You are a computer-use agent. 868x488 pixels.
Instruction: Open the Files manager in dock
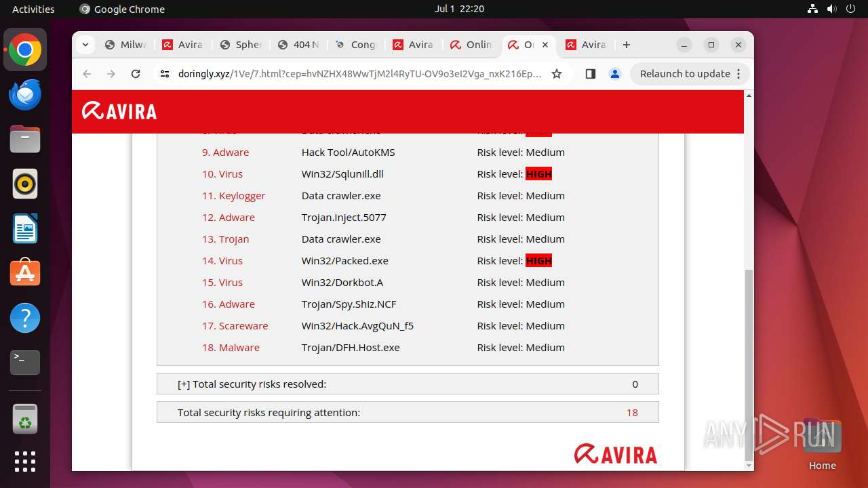click(25, 140)
